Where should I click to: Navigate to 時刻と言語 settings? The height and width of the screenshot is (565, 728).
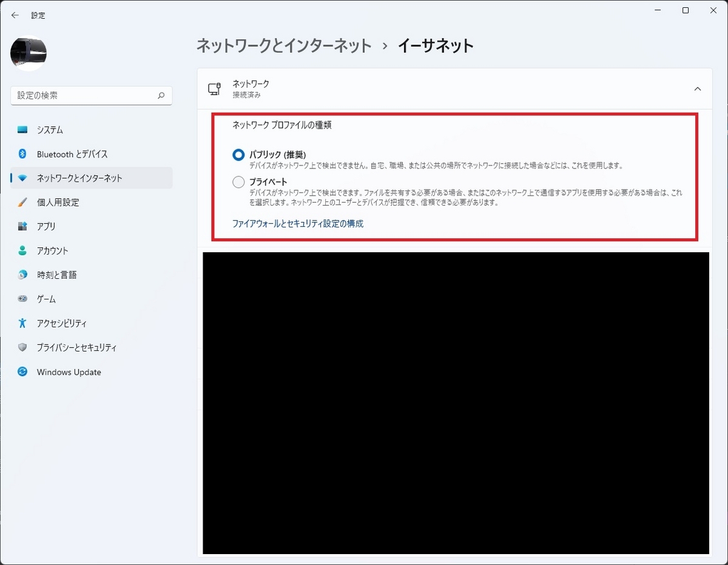(x=92, y=275)
